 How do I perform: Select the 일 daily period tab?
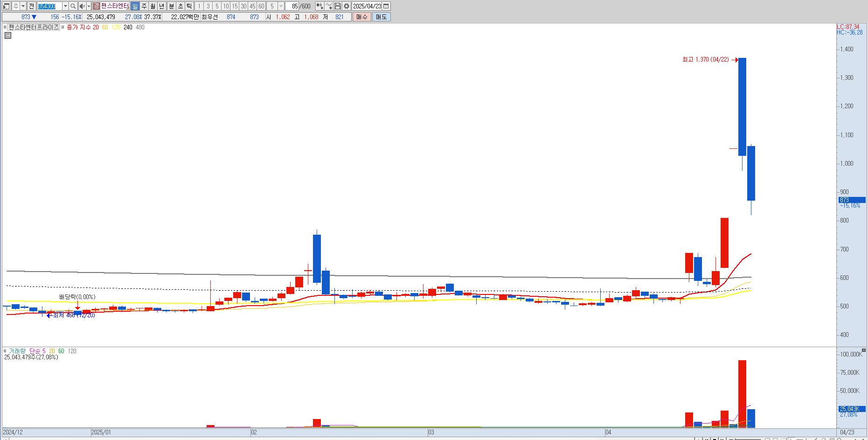pyautogui.click(x=135, y=6)
